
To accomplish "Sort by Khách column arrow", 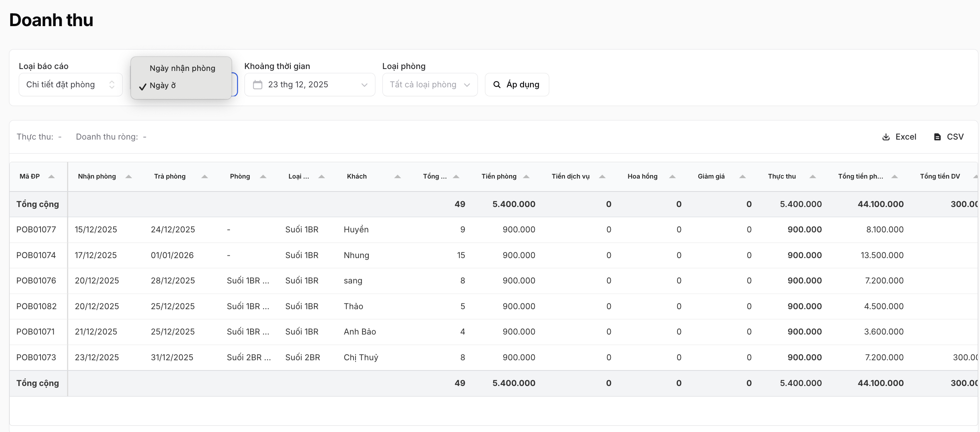I will click(x=397, y=177).
